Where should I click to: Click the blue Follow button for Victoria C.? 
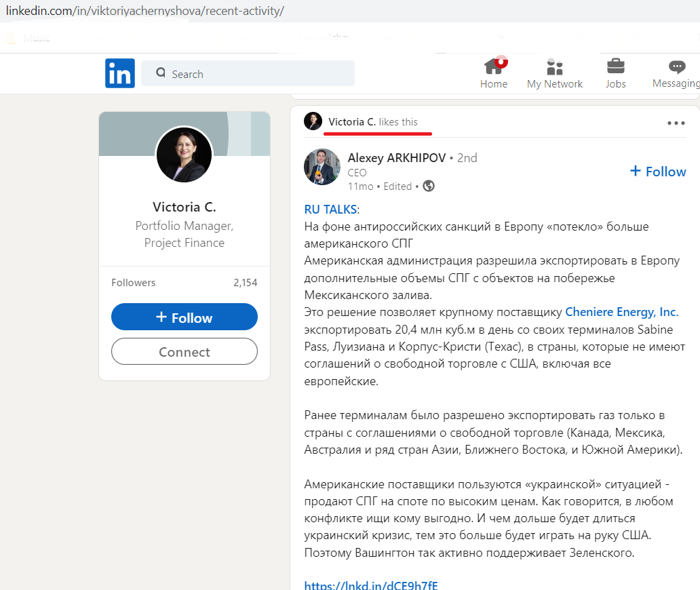pos(184,317)
